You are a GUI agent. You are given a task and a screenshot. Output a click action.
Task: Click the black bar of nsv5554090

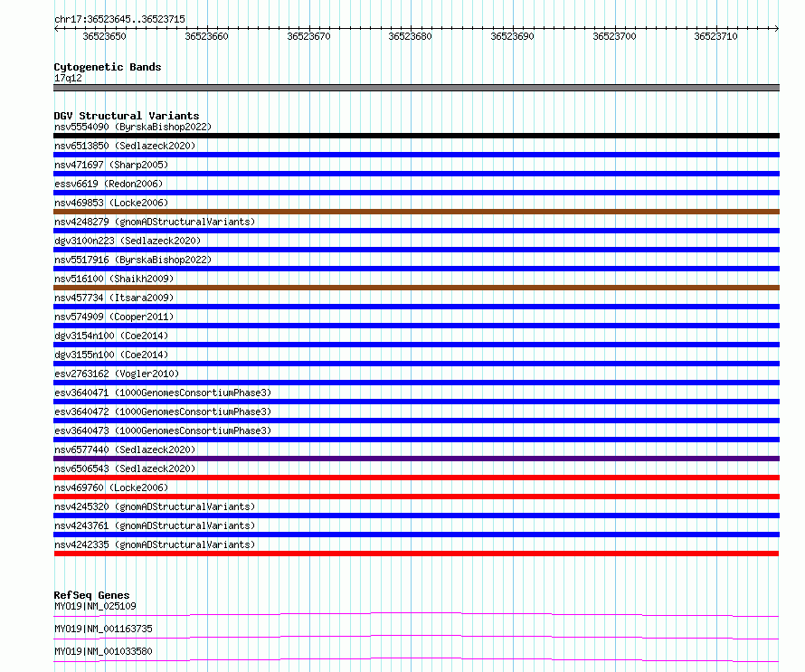(416, 136)
